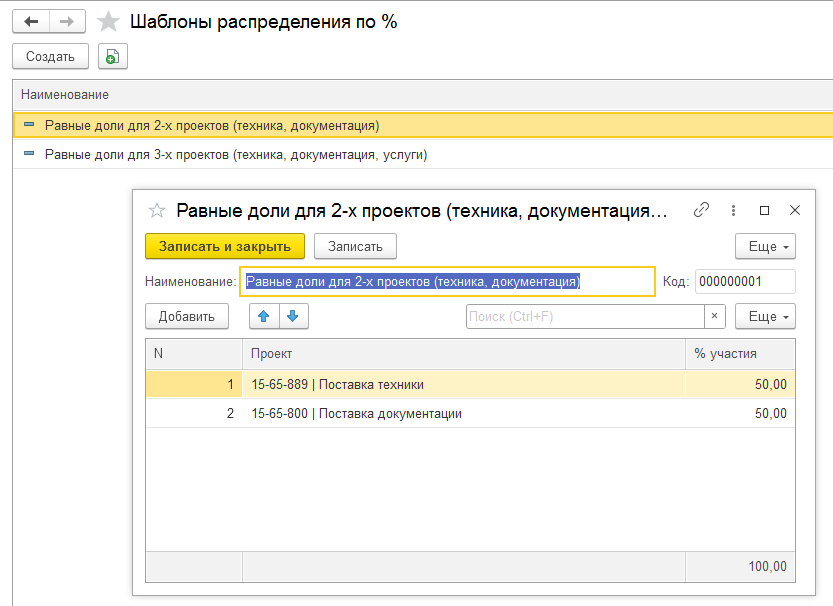Open the dialog's three-dot options menu
833x606 pixels.
point(734,210)
